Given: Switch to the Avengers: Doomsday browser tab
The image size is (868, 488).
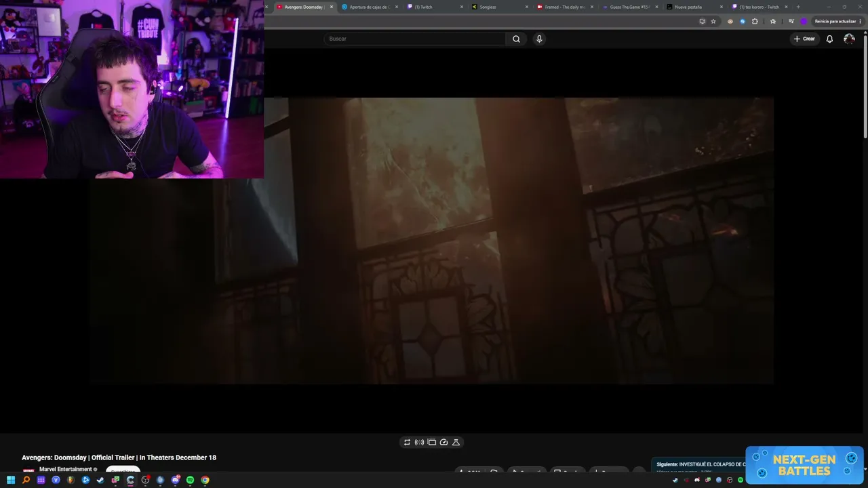Looking at the screenshot, I should click(x=304, y=7).
